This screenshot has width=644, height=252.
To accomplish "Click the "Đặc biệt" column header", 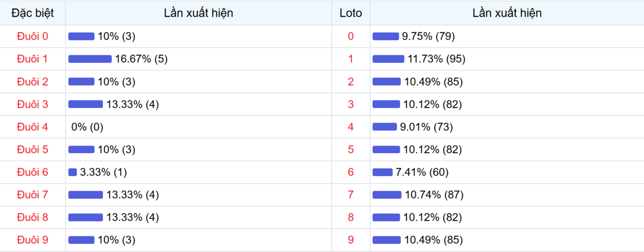I will click(33, 13).
